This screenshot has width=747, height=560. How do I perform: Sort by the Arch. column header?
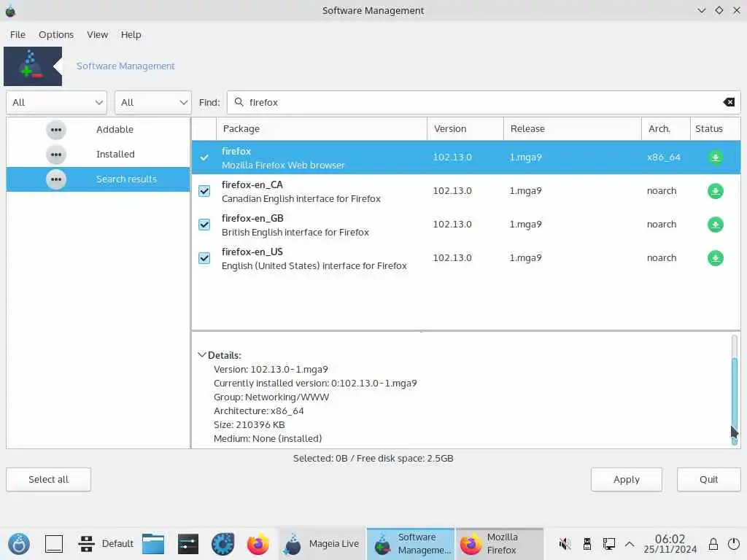665,129
